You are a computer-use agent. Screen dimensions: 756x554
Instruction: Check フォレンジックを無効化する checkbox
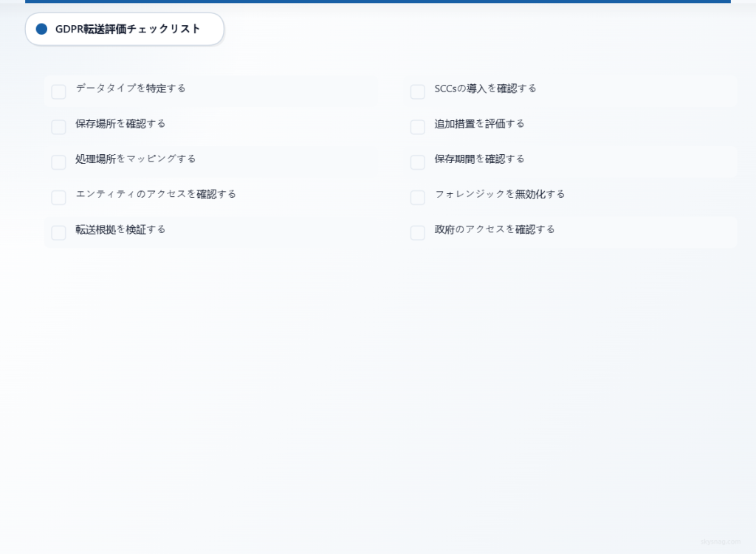418,197
